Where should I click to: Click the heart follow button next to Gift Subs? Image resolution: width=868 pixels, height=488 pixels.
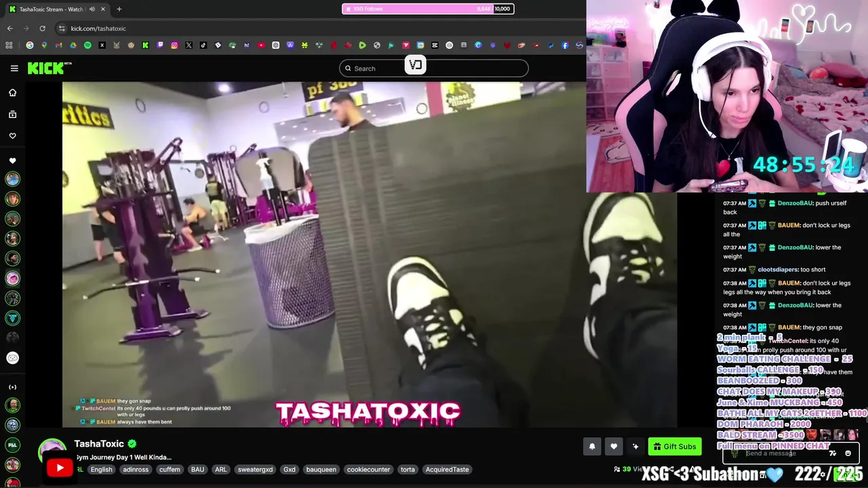(x=614, y=446)
